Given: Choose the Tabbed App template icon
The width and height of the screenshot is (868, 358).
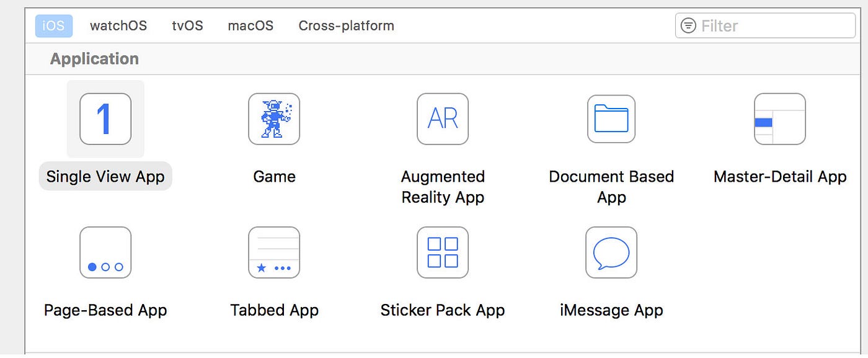Looking at the screenshot, I should 274,253.
